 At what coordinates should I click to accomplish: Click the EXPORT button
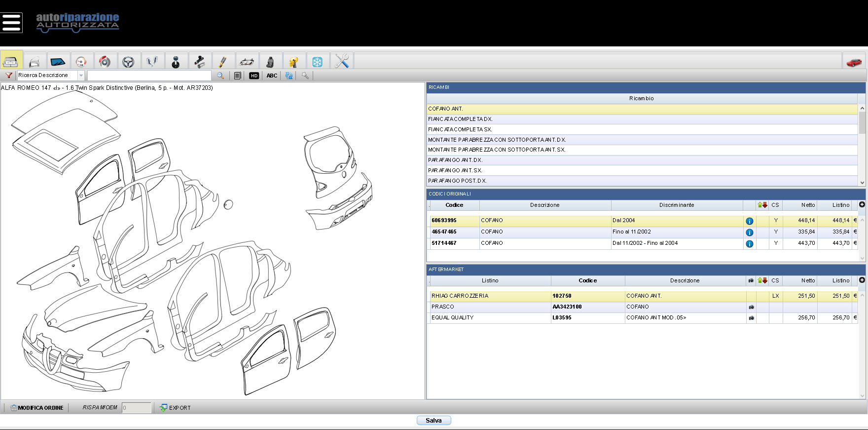[x=175, y=408]
